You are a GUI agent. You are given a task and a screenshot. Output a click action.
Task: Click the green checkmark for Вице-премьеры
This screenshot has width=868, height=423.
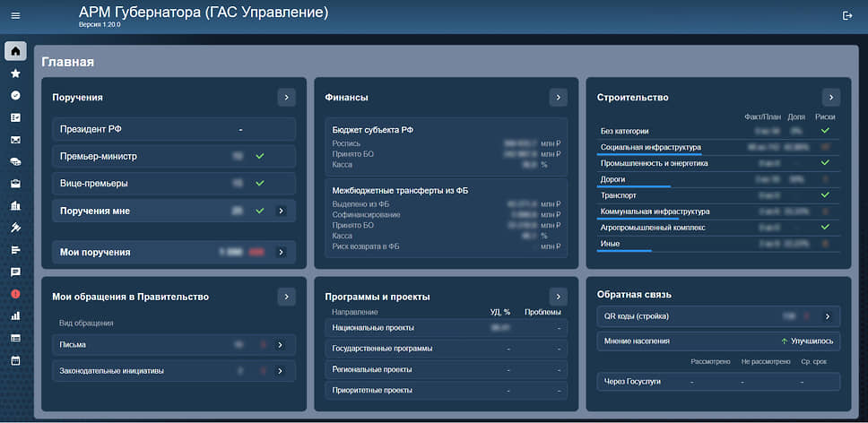point(260,183)
